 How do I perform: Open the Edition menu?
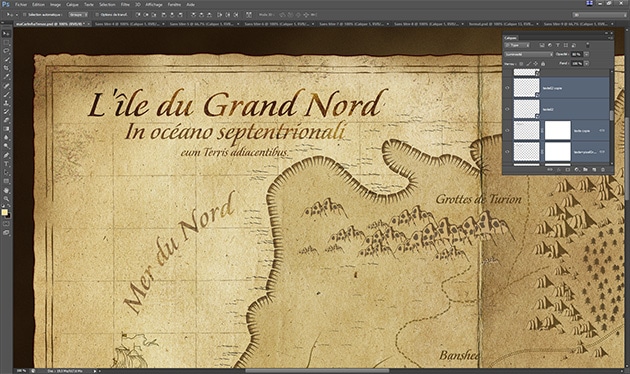click(x=39, y=5)
